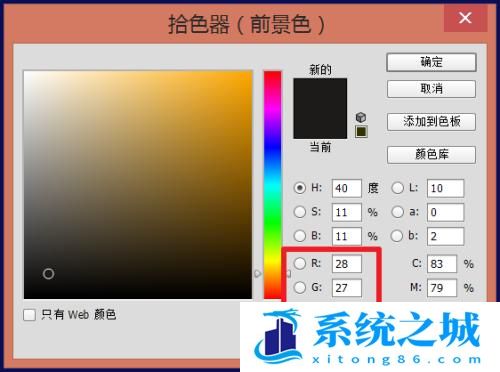
Task: Click the Lab b field showing 2
Action: click(x=445, y=236)
